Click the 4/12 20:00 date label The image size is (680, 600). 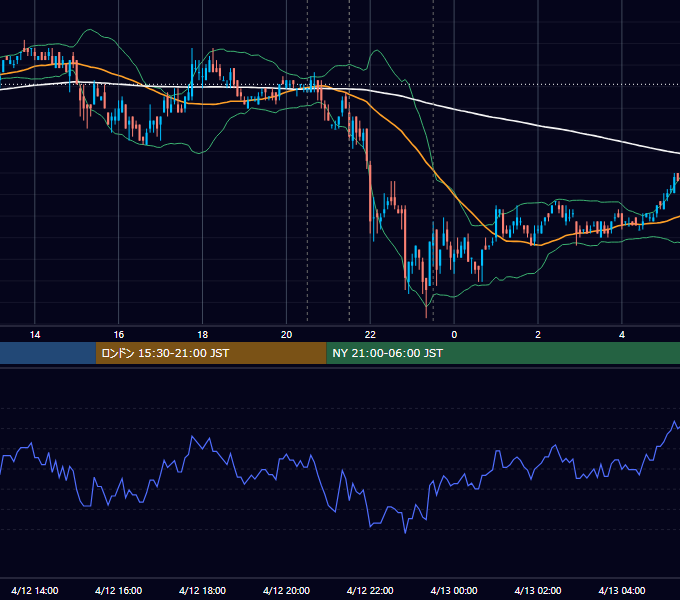[286, 590]
